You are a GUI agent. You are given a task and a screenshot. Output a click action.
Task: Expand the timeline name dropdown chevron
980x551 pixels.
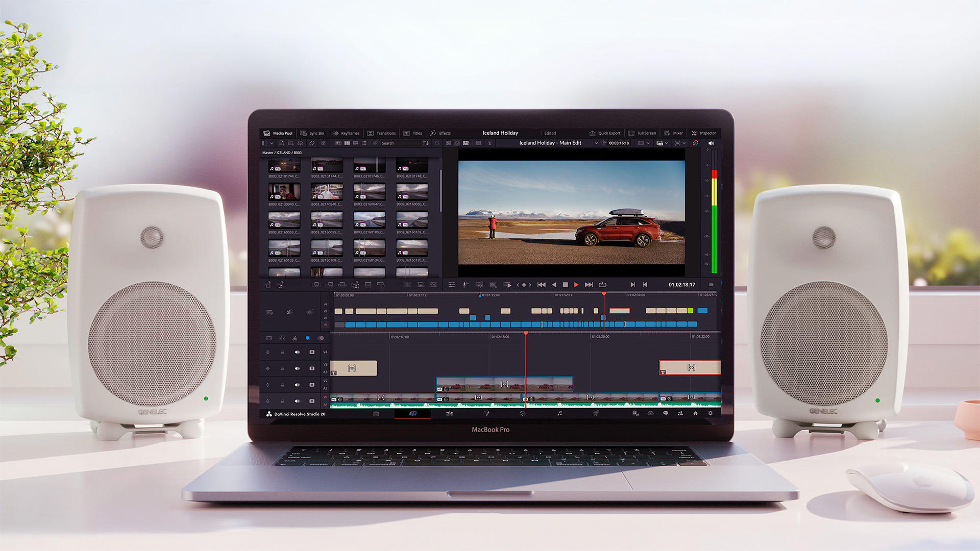click(596, 143)
